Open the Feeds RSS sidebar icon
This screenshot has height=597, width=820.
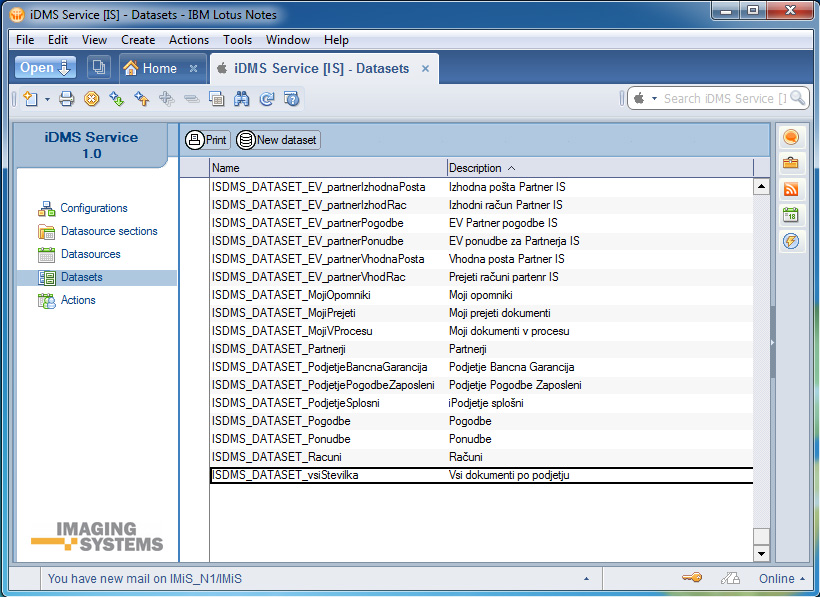pos(790,189)
